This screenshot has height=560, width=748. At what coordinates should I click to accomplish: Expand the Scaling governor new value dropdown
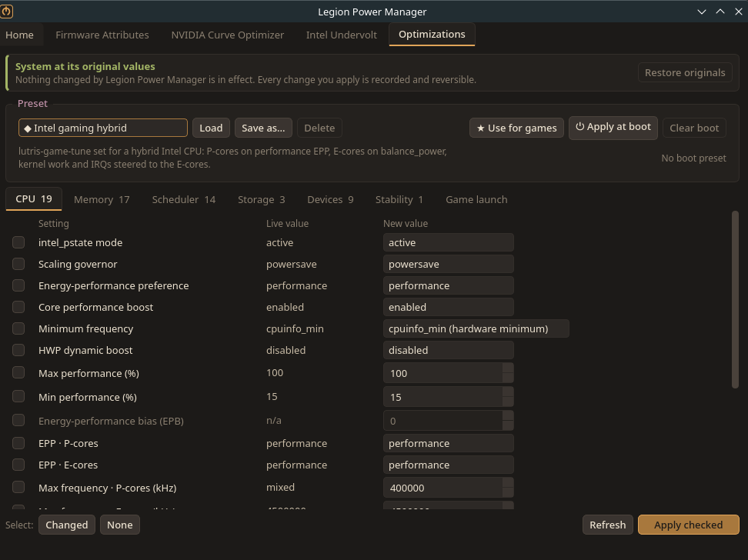click(449, 264)
